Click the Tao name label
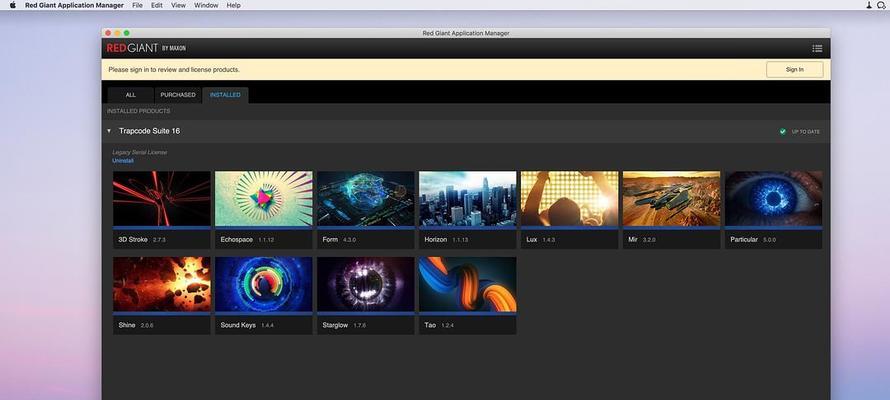Viewport: 890px width, 400px height. (430, 325)
